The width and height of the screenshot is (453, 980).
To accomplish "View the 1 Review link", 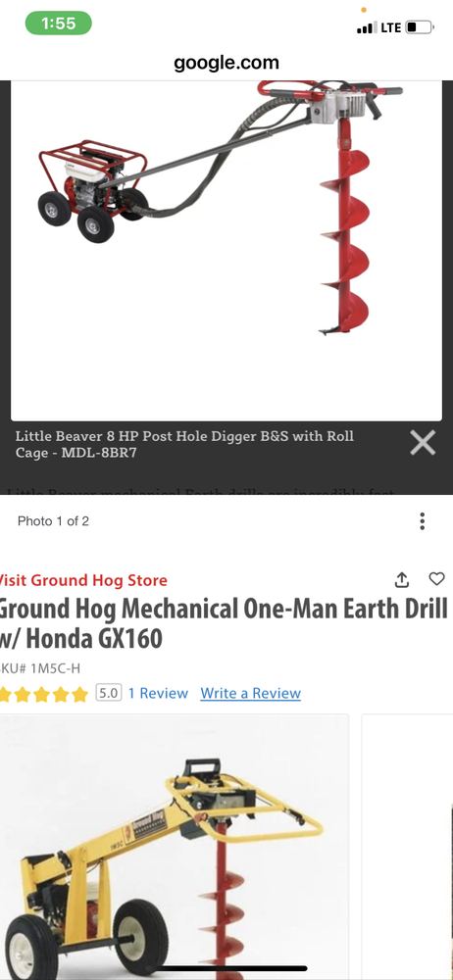I will (158, 693).
